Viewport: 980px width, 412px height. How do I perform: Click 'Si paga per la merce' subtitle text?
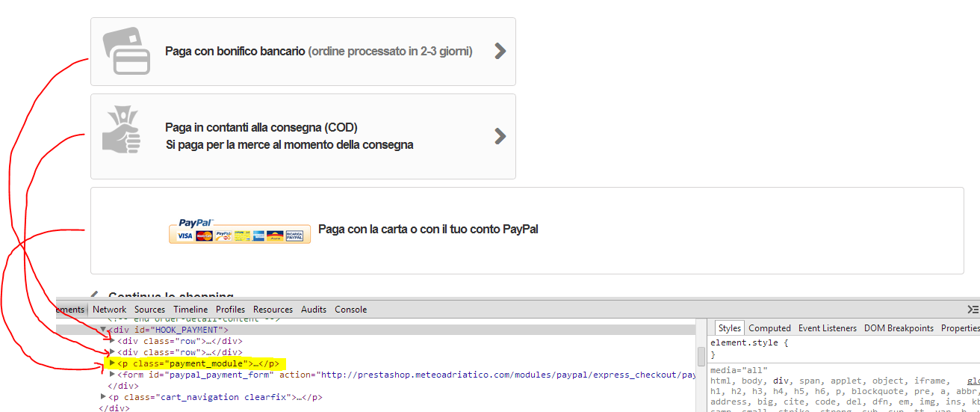click(x=290, y=145)
